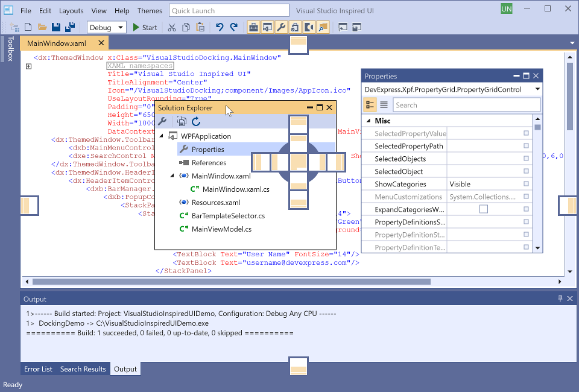
Task: Click the Properties panel scroll down arrow
Action: pos(537,248)
